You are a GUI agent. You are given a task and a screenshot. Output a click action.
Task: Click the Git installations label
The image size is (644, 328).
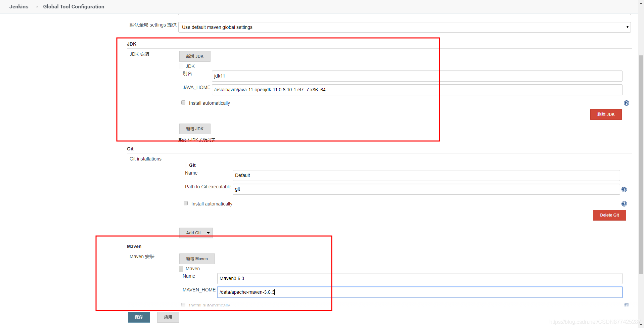(x=145, y=159)
